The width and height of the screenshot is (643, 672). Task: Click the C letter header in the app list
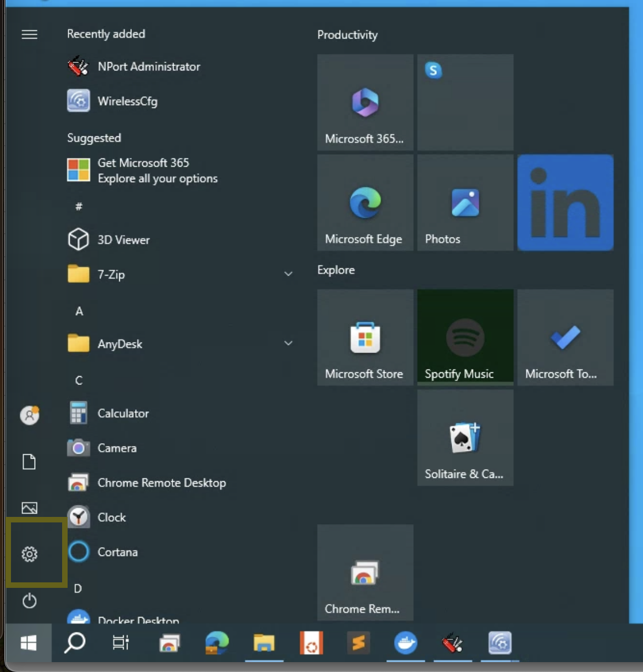(x=79, y=381)
